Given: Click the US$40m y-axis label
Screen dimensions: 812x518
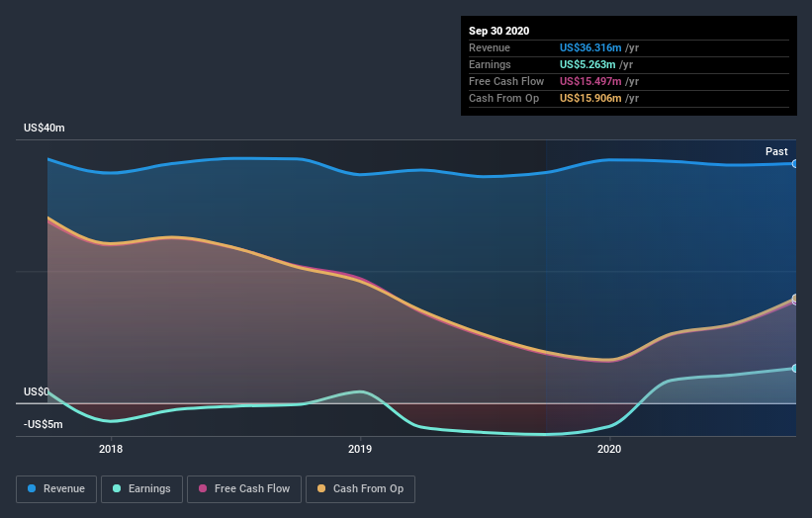Looking at the screenshot, I should coord(45,128).
